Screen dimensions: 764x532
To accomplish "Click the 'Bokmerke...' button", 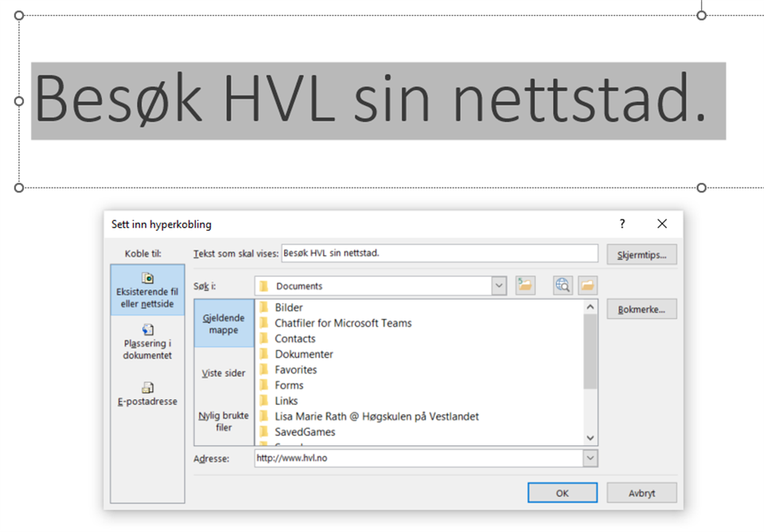I will tap(641, 309).
